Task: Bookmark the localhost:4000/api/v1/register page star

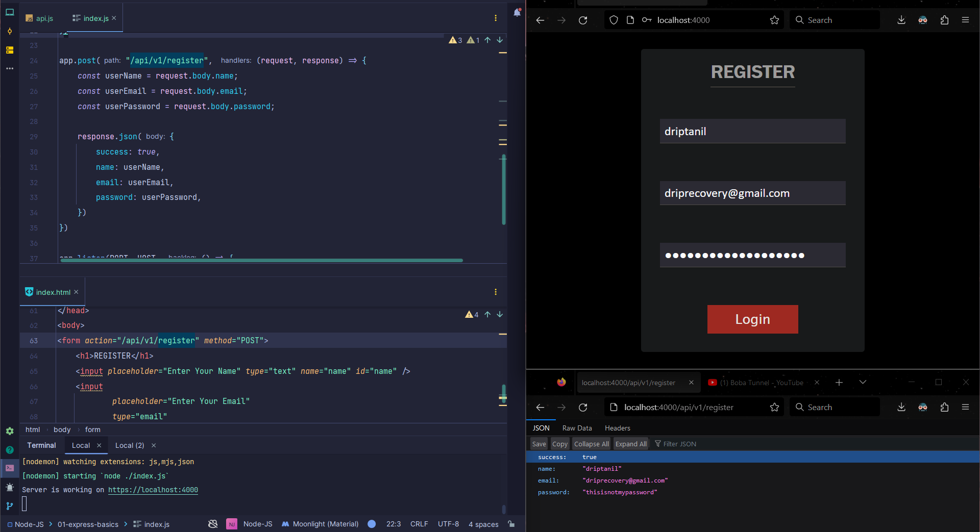Action: pyautogui.click(x=774, y=408)
